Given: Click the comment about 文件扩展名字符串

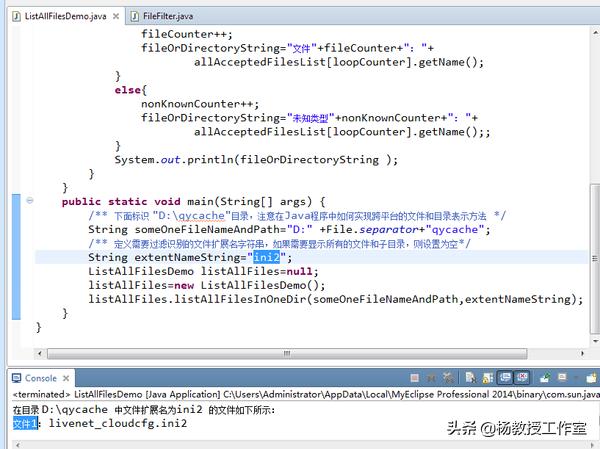Looking at the screenshot, I should point(279,243).
